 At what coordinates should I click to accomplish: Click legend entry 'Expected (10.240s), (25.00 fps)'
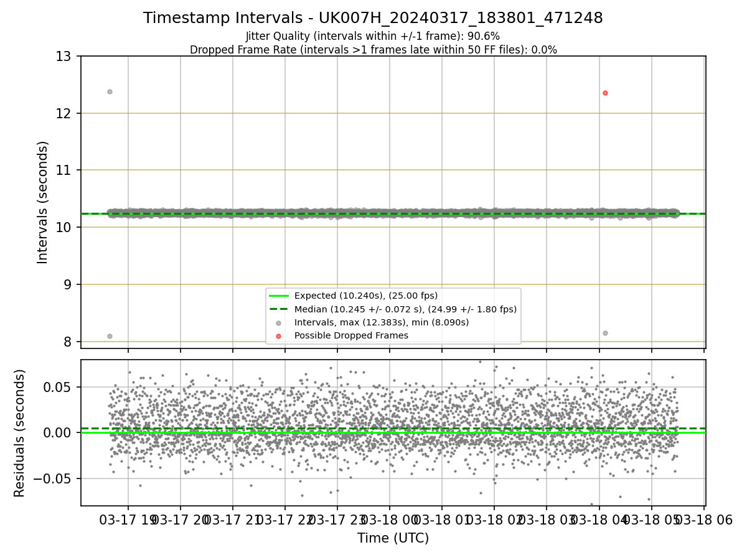(366, 296)
